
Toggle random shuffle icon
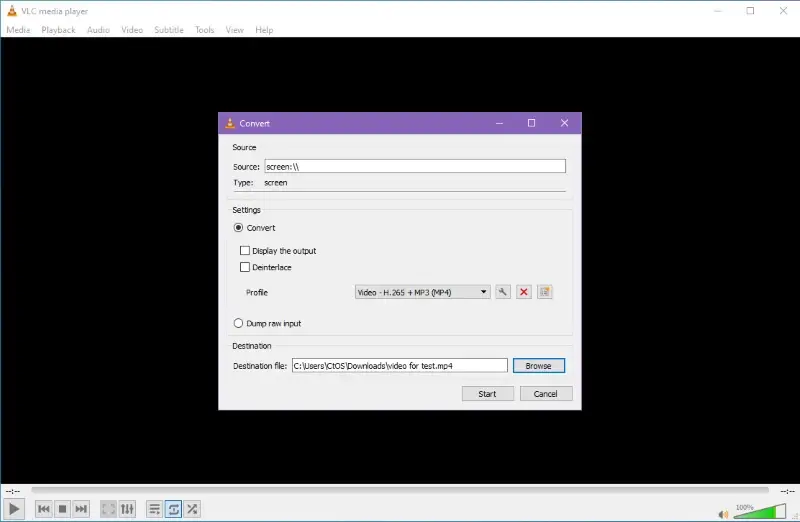[x=192, y=509]
